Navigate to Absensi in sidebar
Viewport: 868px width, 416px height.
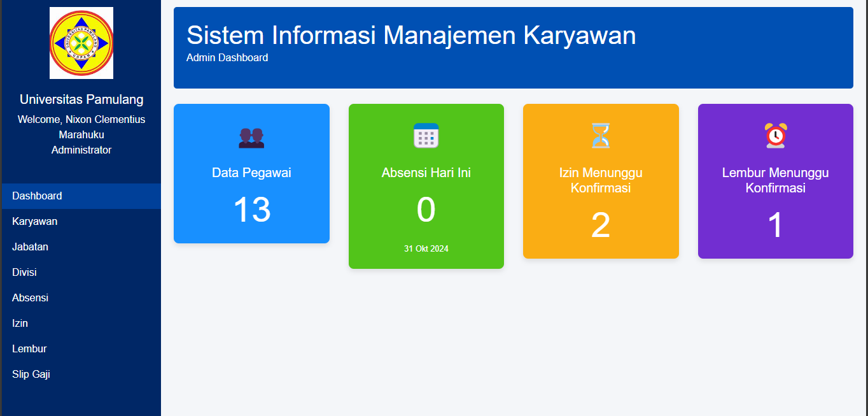point(30,298)
